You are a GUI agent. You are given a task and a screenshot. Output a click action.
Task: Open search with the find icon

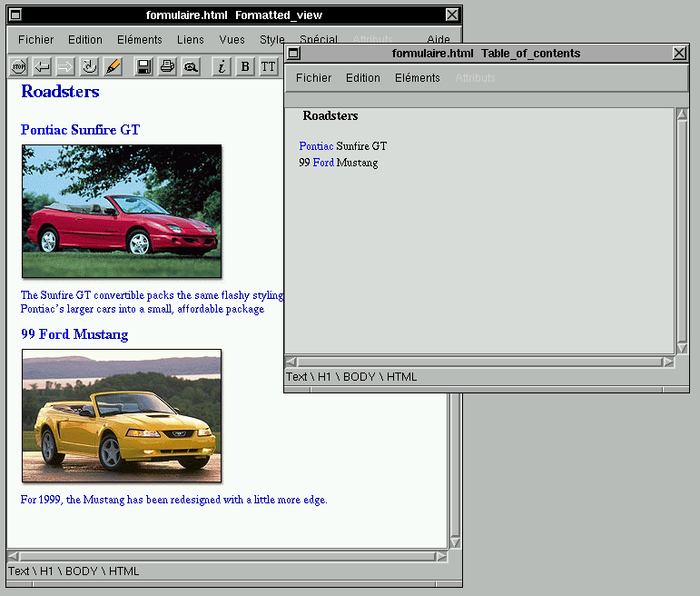191,66
